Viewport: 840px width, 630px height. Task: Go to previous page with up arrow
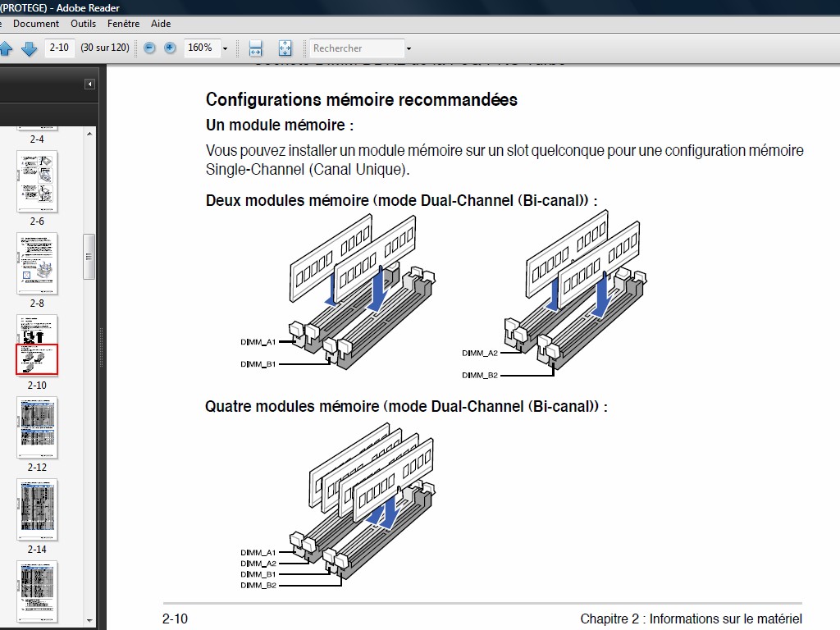6,48
